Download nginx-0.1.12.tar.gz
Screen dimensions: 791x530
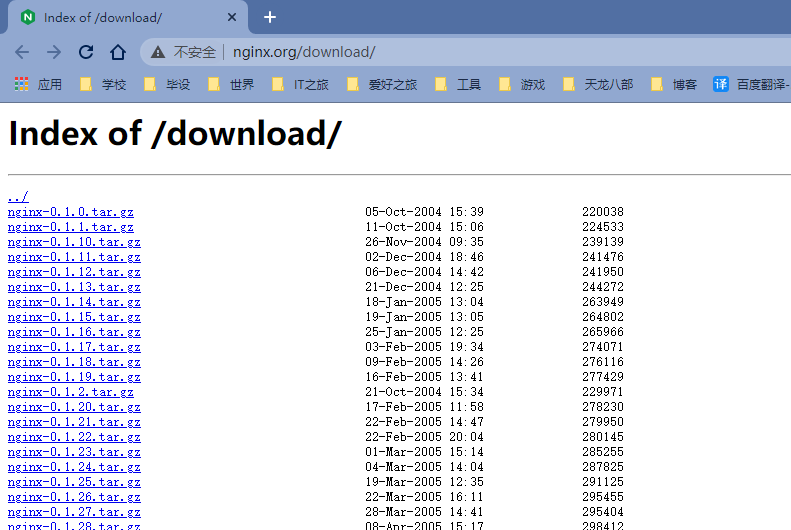(74, 272)
